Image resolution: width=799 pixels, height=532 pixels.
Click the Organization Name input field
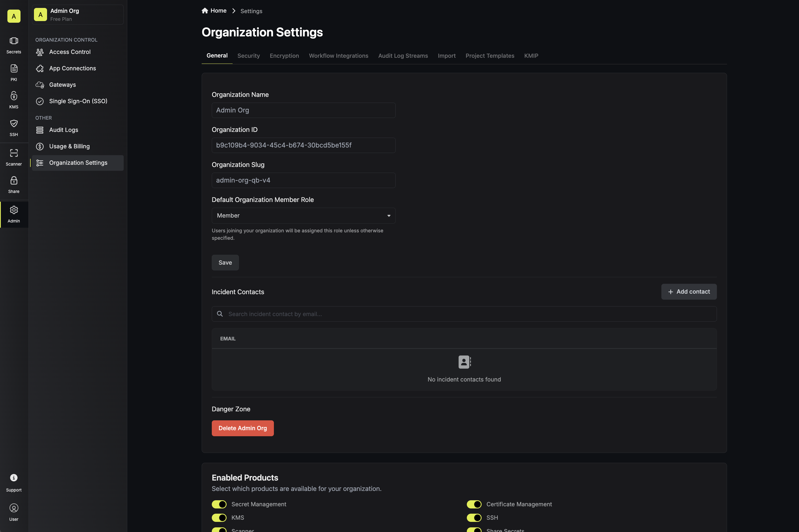pos(303,110)
